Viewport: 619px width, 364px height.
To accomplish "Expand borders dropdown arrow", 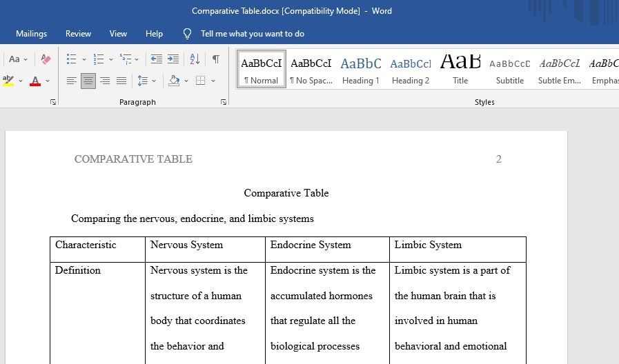I will (x=213, y=81).
